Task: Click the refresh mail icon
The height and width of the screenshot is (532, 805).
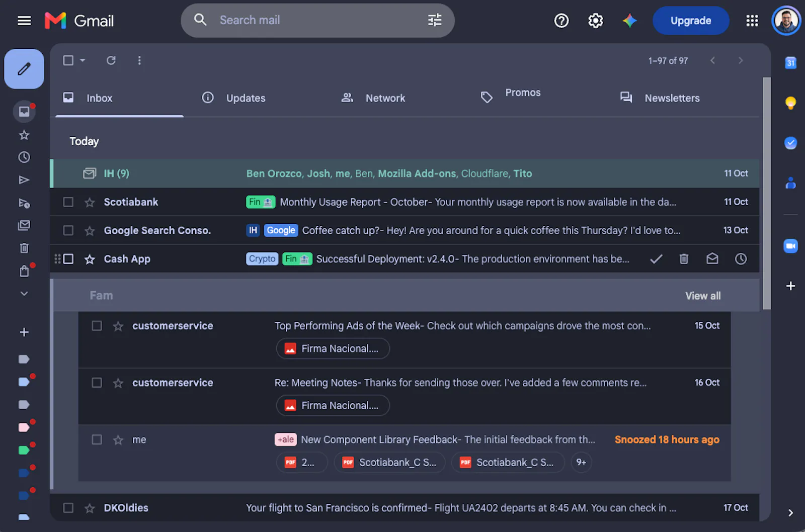Action: (111, 60)
